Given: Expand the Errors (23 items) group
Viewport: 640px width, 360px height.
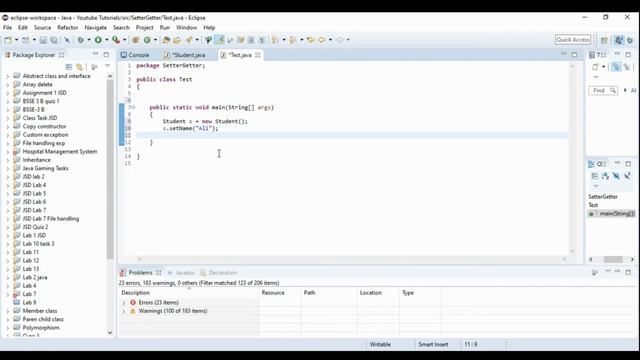Looking at the screenshot, I should point(124,302).
